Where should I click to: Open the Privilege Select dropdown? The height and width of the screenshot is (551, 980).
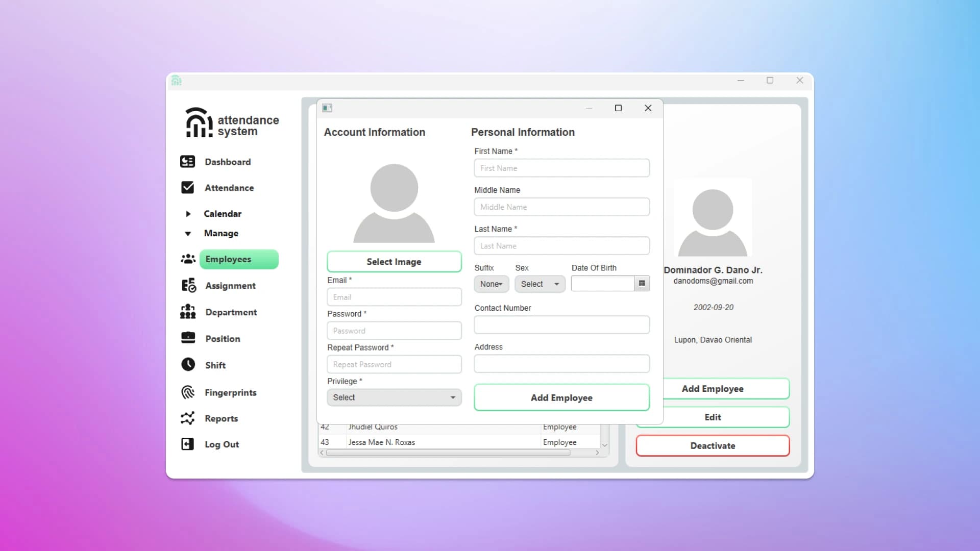(x=394, y=397)
